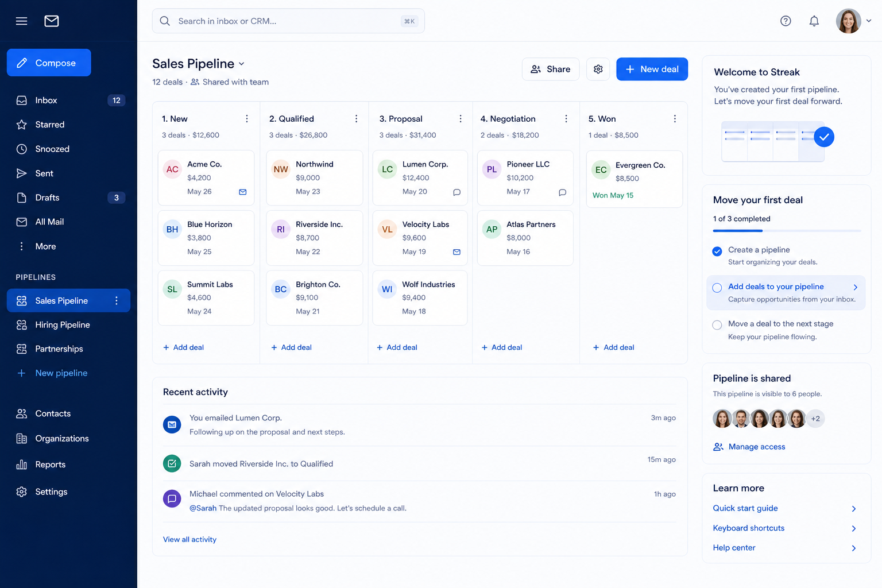The image size is (882, 588).
Task: Open the Inbox folder
Action: click(68, 100)
